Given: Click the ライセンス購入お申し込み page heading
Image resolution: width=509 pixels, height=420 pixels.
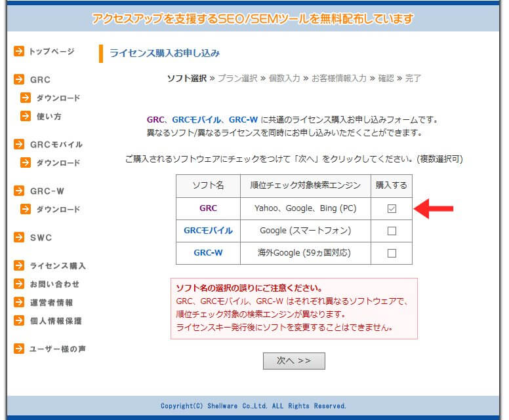Looking at the screenshot, I should click(x=165, y=53).
